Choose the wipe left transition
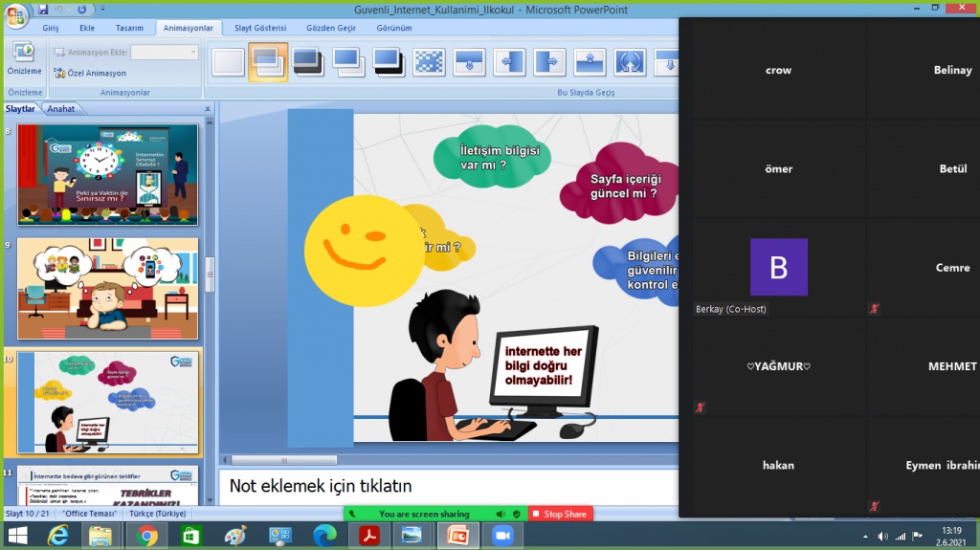Image resolution: width=980 pixels, height=550 pixels. [x=509, y=62]
